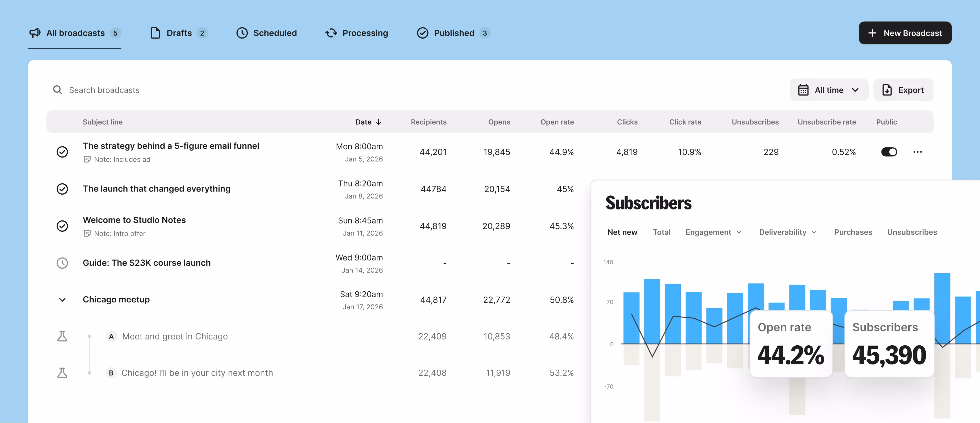Click flask icon beside Meet and greet variant
This screenshot has width=980, height=423.
pyautogui.click(x=62, y=336)
